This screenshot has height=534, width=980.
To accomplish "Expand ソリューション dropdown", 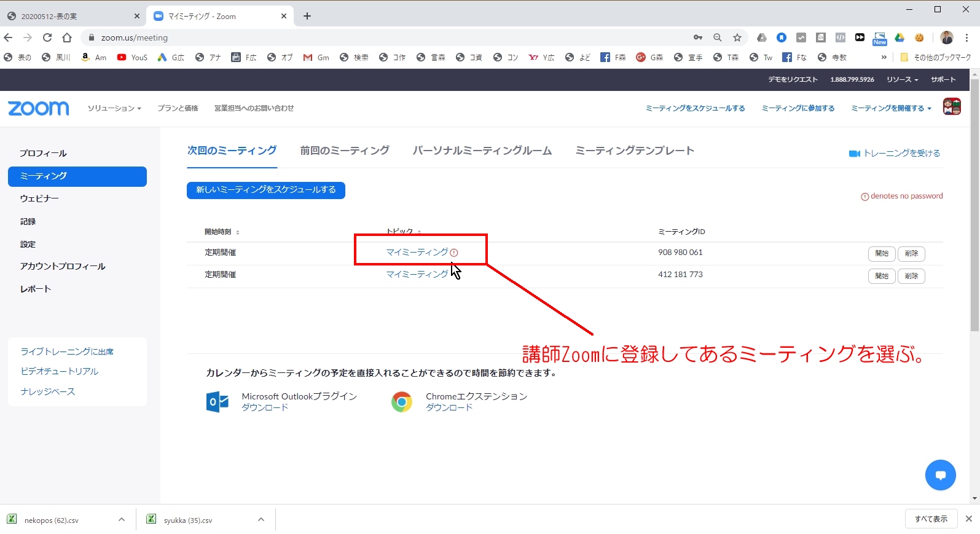I will 114,108.
